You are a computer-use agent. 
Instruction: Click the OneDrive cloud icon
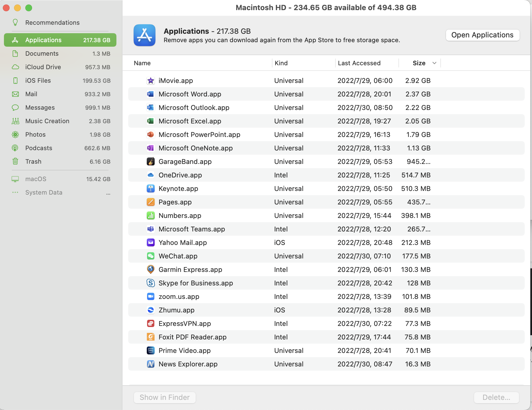click(x=151, y=175)
